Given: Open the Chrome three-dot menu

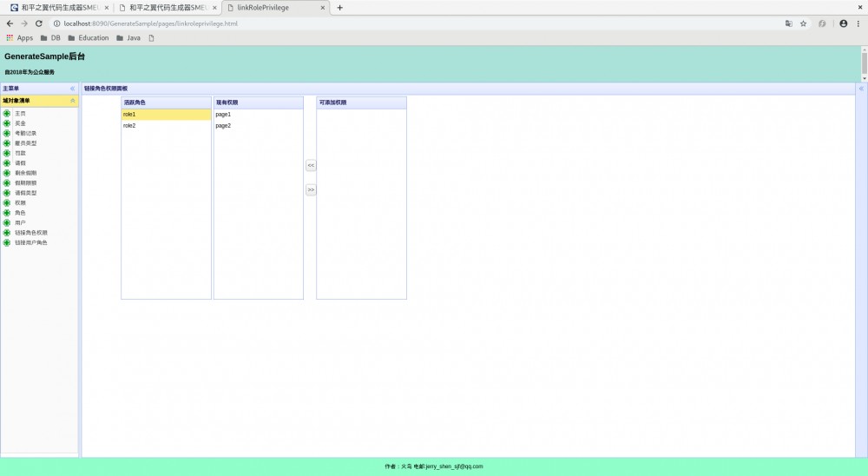Looking at the screenshot, I should point(858,23).
